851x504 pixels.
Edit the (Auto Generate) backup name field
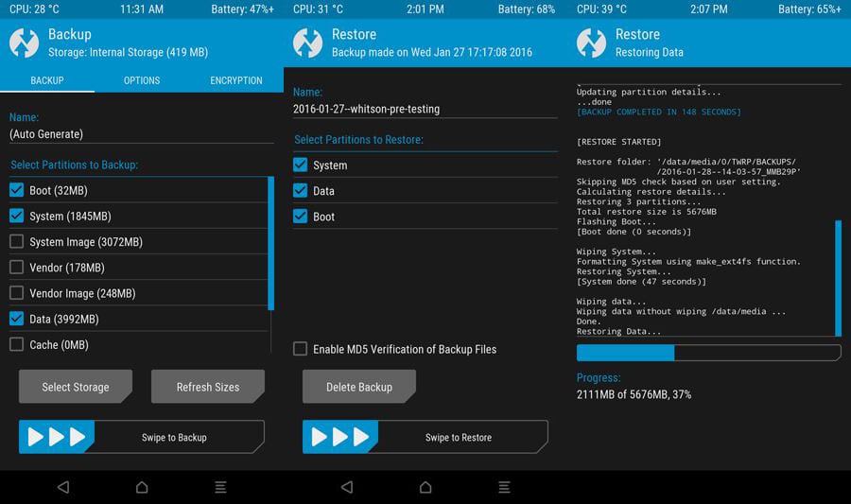[142, 134]
